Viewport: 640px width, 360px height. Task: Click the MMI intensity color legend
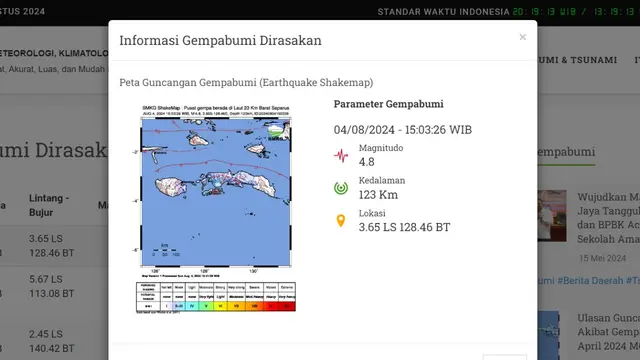(x=216, y=297)
